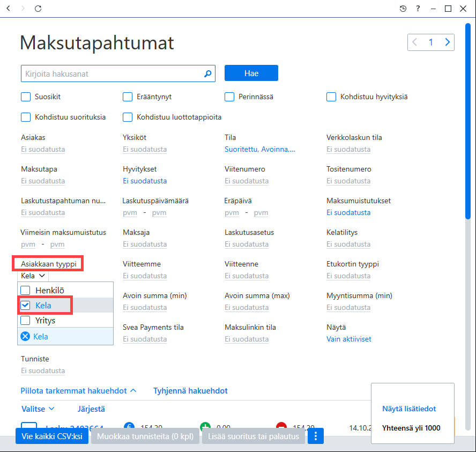Open Etukortin tyyppi filter
Image resolution: width=476 pixels, height=452 pixels.
348,276
